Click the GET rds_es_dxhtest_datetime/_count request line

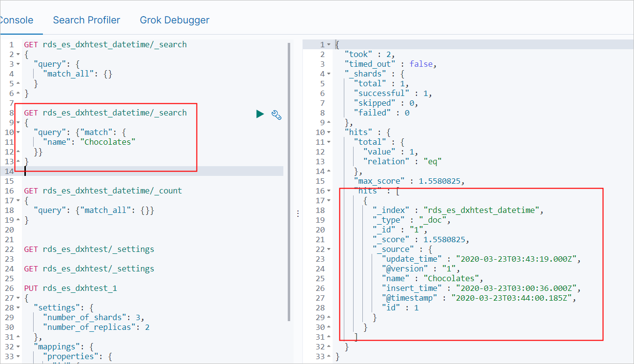[x=103, y=191]
